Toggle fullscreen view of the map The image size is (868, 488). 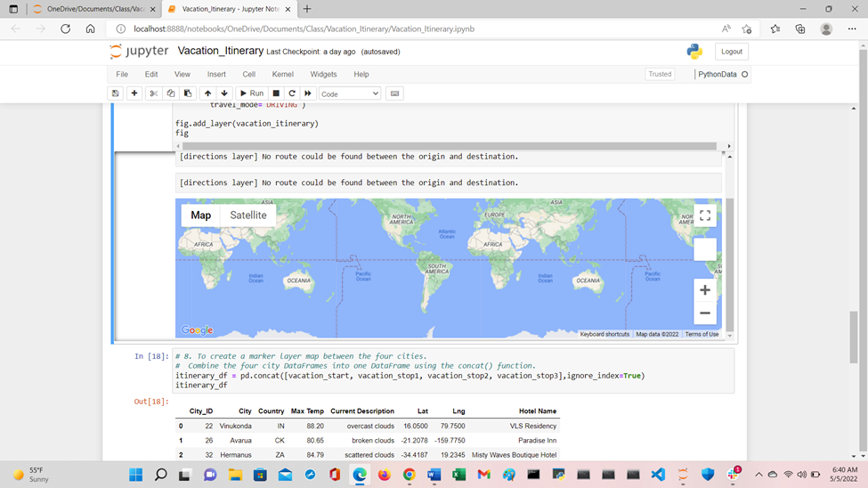click(x=705, y=216)
